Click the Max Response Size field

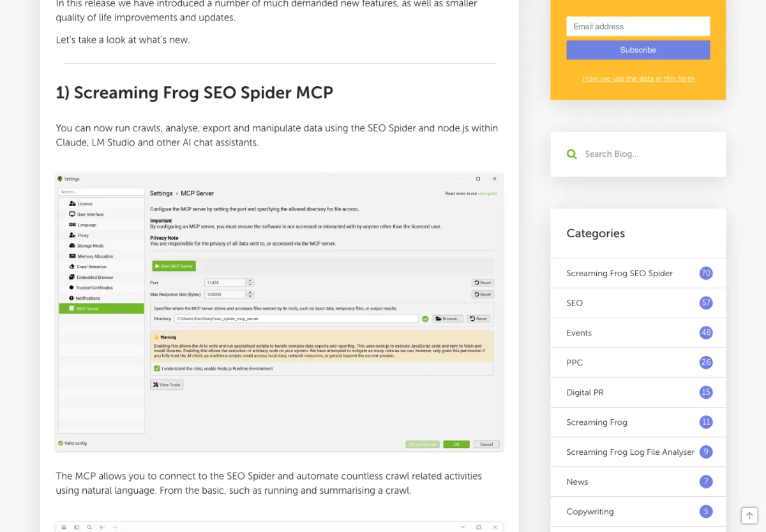point(225,294)
